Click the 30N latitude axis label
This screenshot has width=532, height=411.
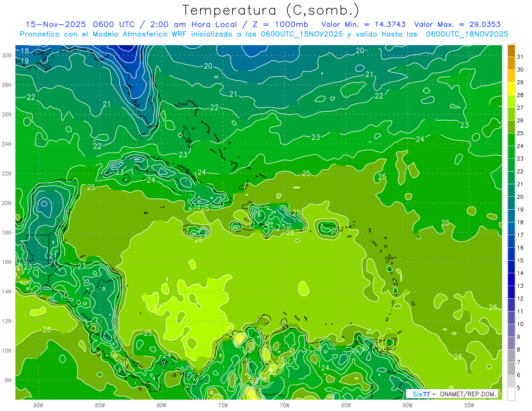(x=6, y=55)
